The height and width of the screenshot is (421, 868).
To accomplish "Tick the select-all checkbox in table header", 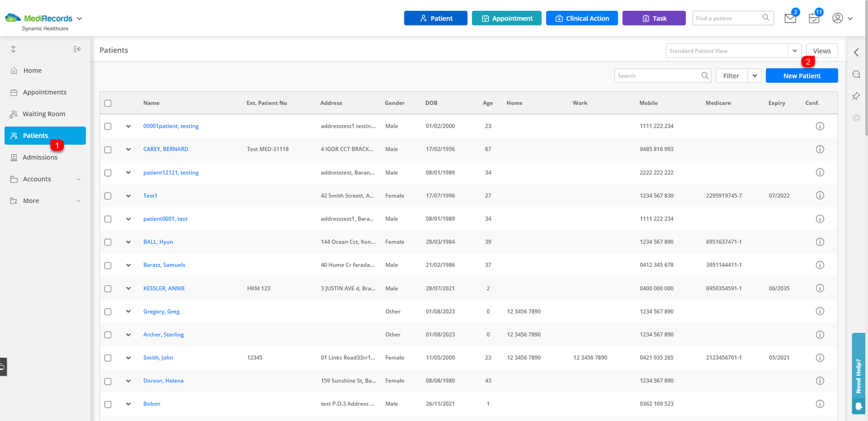I will [108, 103].
